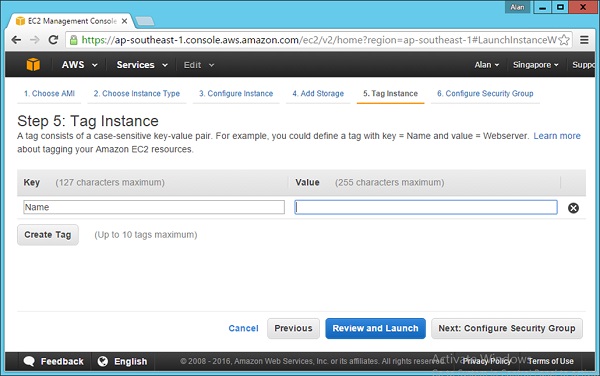Switch to the 4. Add Storage step
The width and height of the screenshot is (600, 376).
[318, 93]
